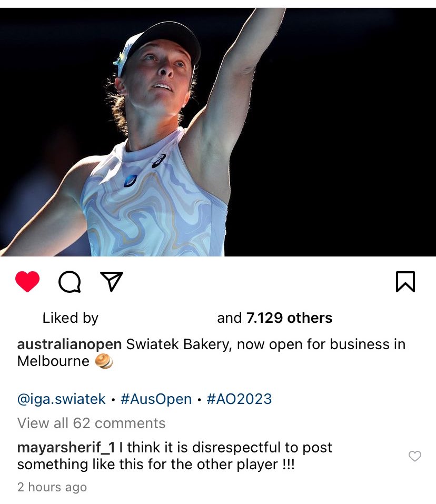Tap the ASICS logo on the shirt
Viewport: 436px width, 504px height.
tap(159, 160)
